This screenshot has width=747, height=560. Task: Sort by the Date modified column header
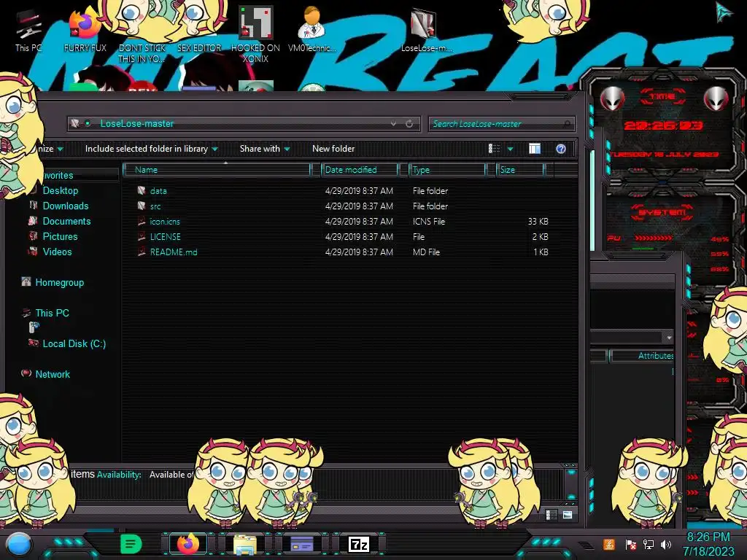click(x=360, y=169)
